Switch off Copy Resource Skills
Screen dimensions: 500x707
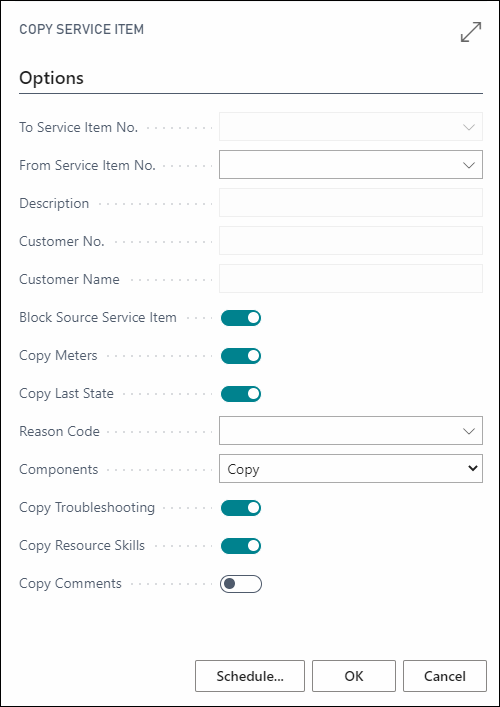click(241, 546)
